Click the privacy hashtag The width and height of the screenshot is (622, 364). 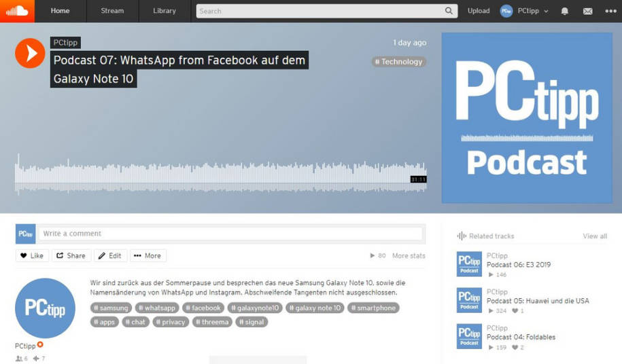coord(171,322)
